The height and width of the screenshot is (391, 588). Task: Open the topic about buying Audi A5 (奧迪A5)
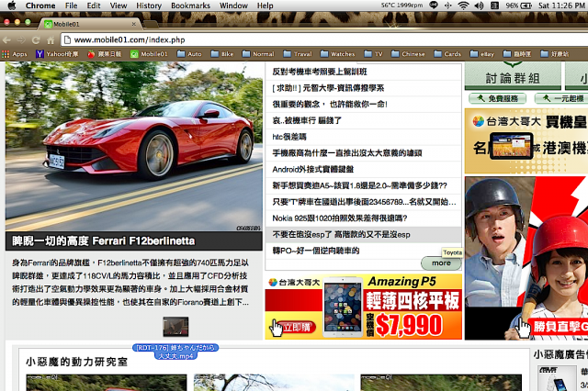359,185
